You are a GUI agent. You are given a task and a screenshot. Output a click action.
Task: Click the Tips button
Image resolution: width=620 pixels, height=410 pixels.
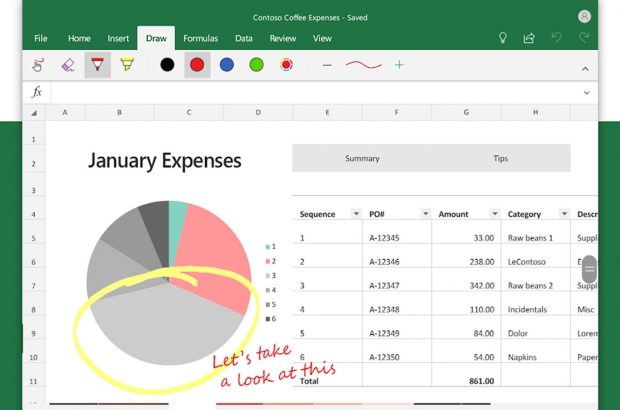(x=501, y=158)
